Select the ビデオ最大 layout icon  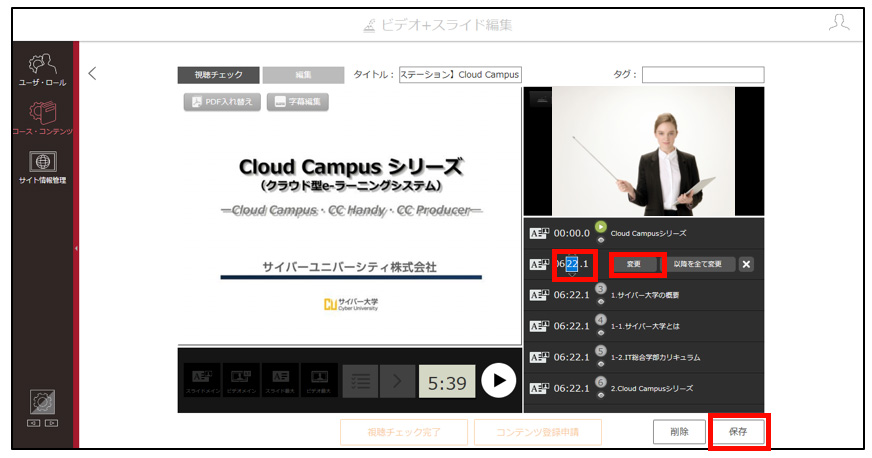click(319, 381)
